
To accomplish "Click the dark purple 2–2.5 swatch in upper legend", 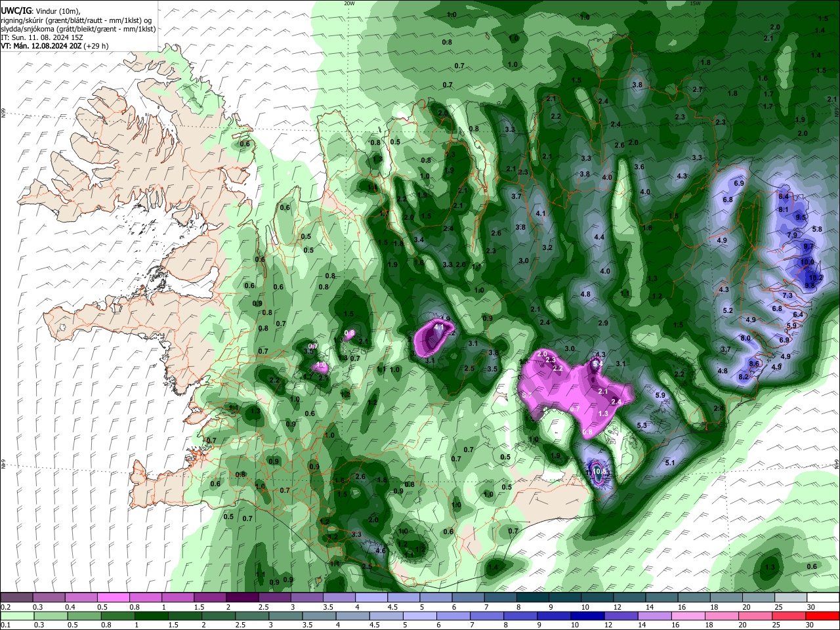I will coord(241,598).
